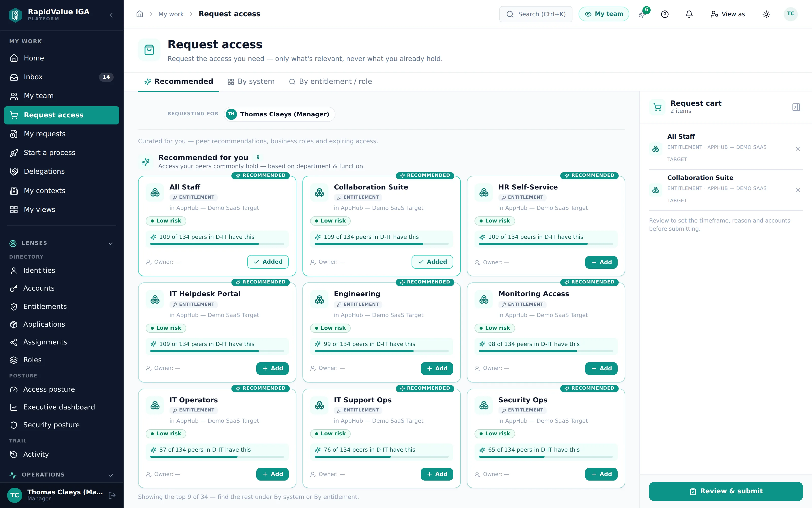
Task: Toggle Added state on Collaboration Suite card
Action: pyautogui.click(x=432, y=262)
